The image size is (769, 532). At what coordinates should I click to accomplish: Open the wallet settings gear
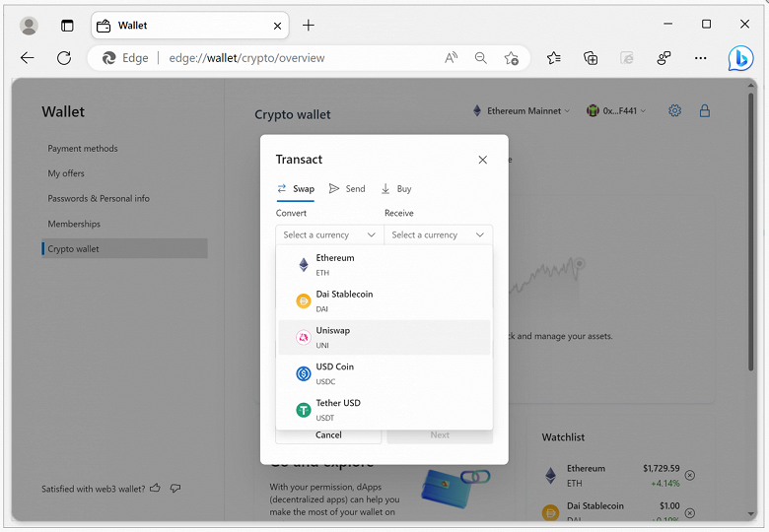pos(674,111)
